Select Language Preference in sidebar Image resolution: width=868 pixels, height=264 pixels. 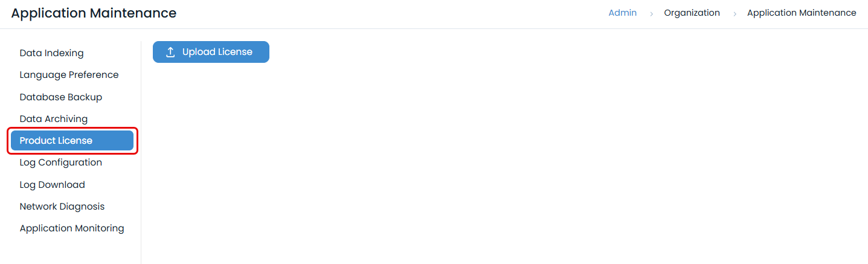tap(69, 75)
